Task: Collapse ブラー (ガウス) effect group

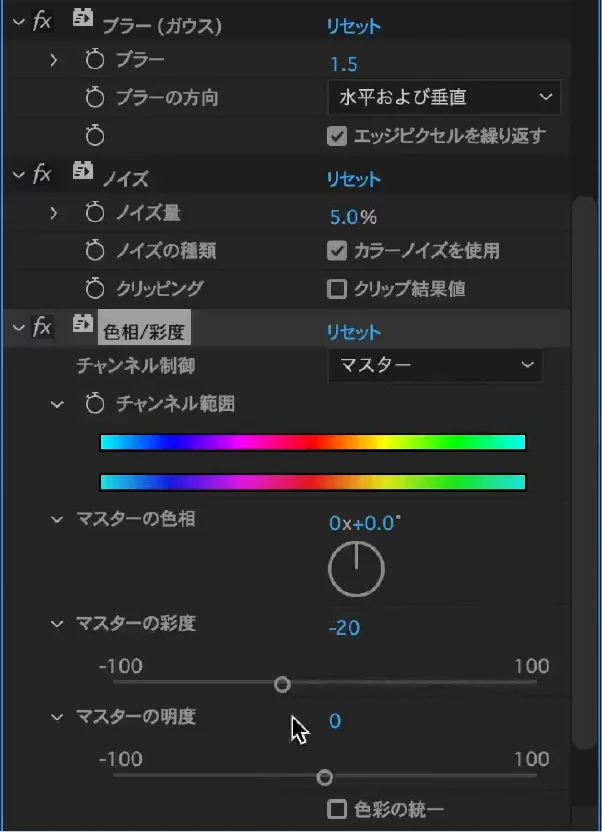Action: point(19,22)
